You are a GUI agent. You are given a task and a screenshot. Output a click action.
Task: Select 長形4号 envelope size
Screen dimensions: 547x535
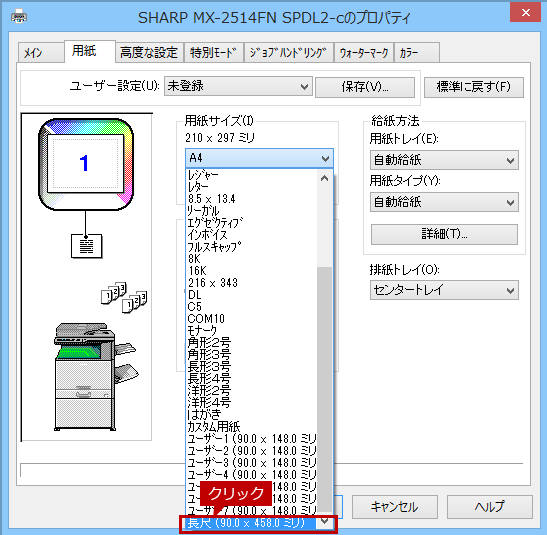coord(251,378)
